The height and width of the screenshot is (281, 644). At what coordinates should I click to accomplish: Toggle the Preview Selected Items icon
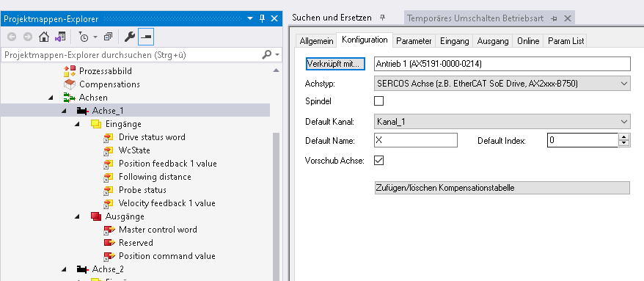tap(146, 37)
